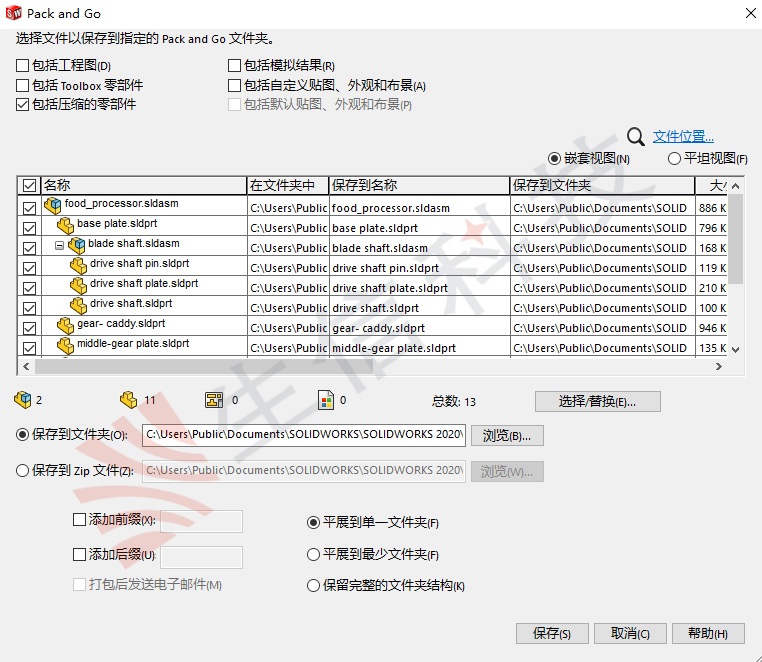The height and width of the screenshot is (662, 762).
Task: Enable 添加前缀 checkbox
Action: click(79, 520)
